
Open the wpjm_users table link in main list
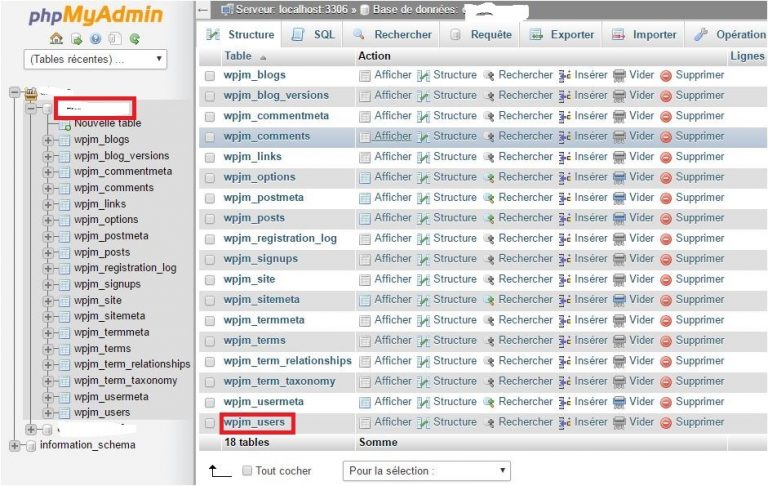tap(254, 422)
